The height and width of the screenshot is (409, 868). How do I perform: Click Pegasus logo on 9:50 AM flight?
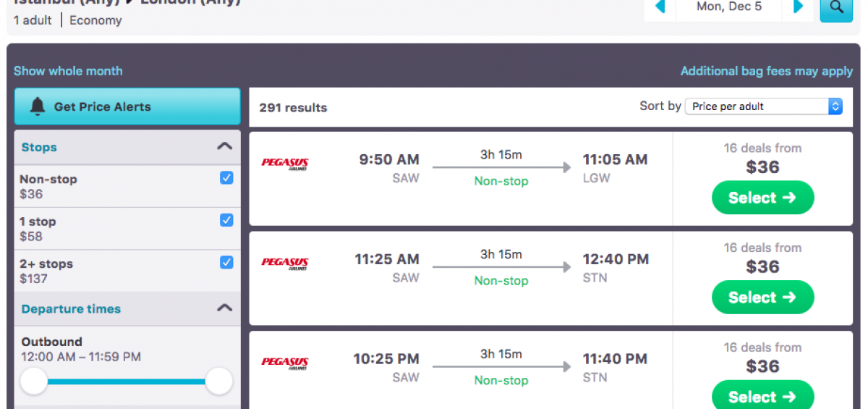pos(285,163)
